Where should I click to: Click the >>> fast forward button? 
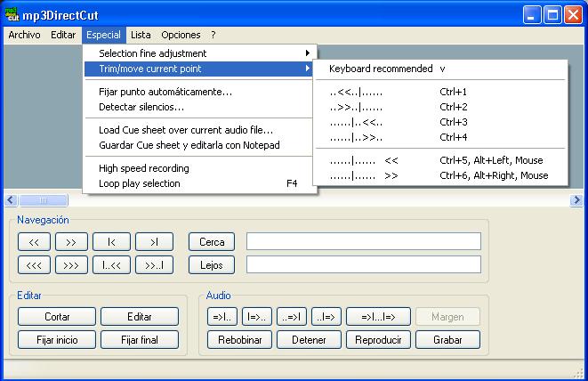[x=71, y=265]
